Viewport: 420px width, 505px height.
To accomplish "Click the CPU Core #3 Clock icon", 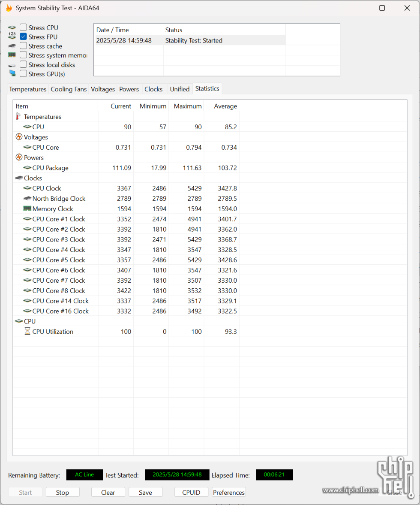I will 27,239.
